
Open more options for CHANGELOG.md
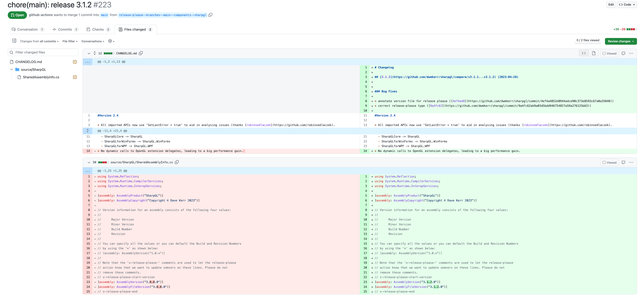point(631,53)
